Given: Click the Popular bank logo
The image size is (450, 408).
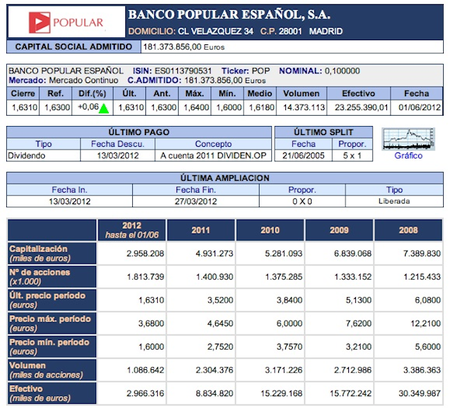Looking at the screenshot, I should [x=66, y=22].
